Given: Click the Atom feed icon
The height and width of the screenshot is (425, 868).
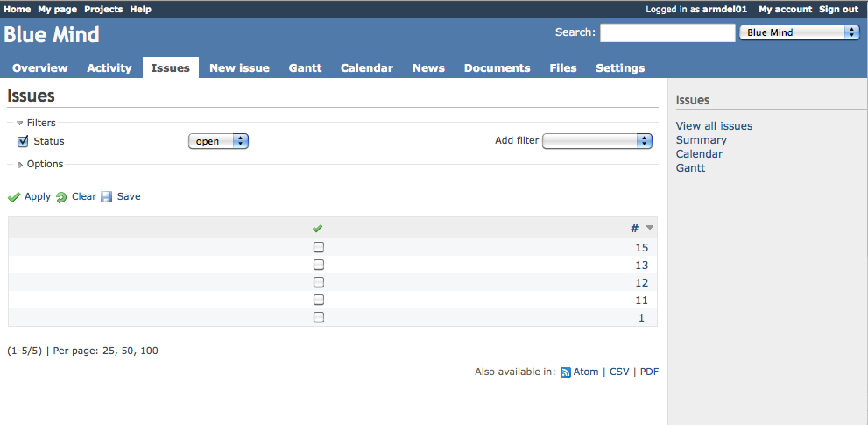Looking at the screenshot, I should pyautogui.click(x=566, y=372).
